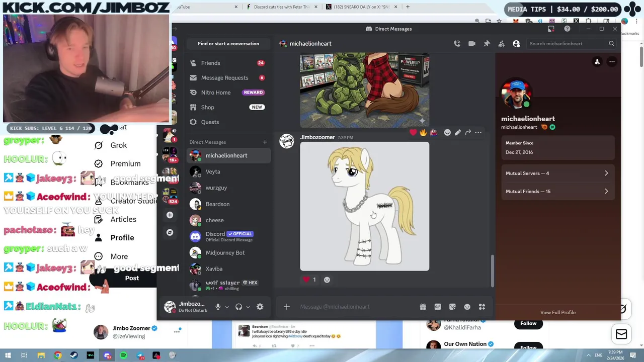
Task: Expand headphone output options arrow
Action: (x=248, y=307)
